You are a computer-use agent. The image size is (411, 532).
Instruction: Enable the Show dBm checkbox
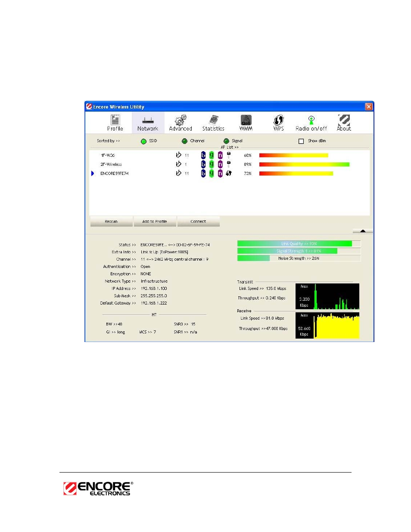click(301, 141)
